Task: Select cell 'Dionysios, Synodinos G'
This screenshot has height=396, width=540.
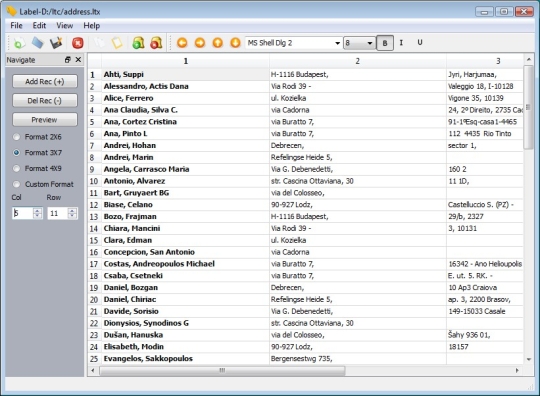Action: 185,323
